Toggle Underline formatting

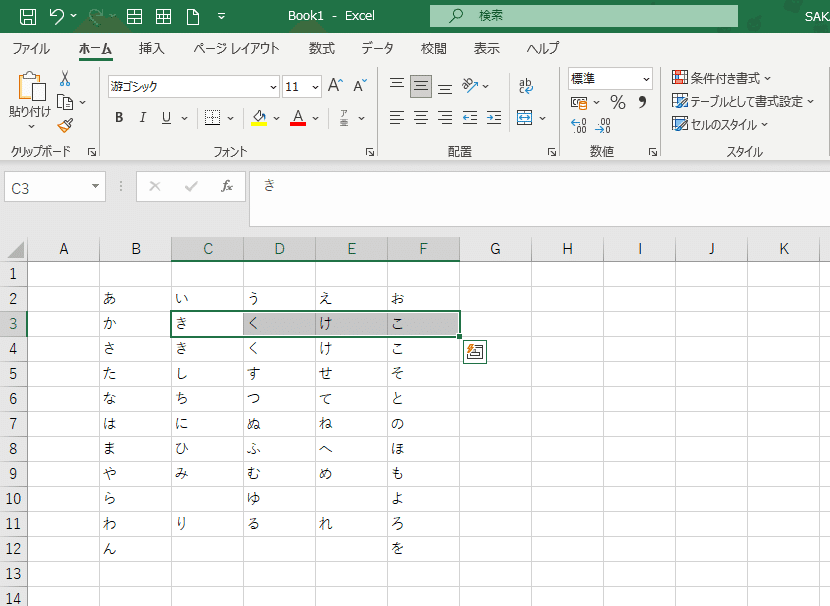[166, 117]
